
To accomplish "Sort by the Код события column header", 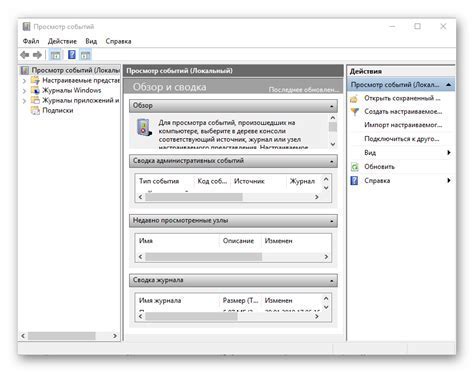I will [x=212, y=181].
